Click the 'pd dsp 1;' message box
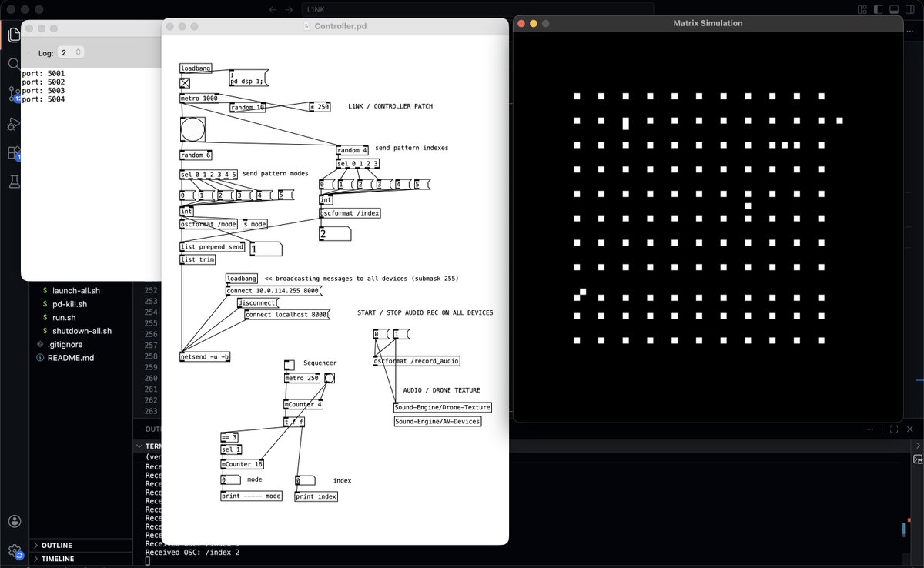 (249, 77)
